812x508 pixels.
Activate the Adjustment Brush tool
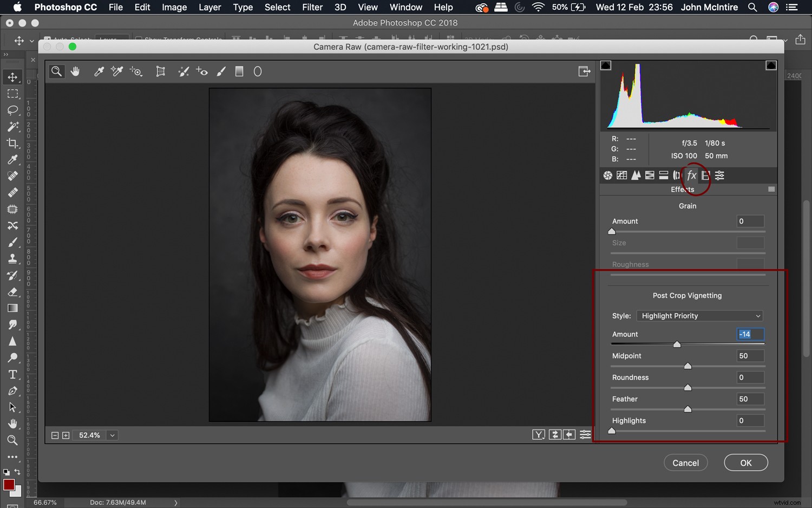click(x=220, y=71)
